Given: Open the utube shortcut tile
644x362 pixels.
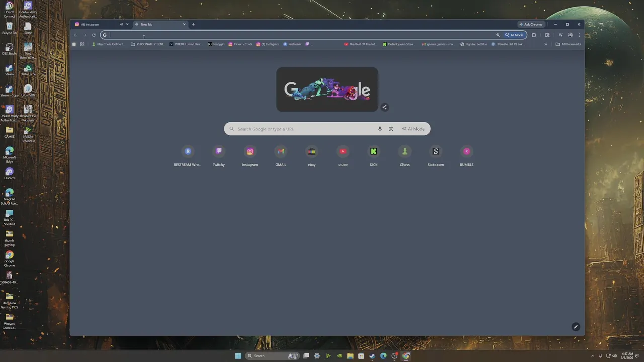Looking at the screenshot, I should coord(343,155).
